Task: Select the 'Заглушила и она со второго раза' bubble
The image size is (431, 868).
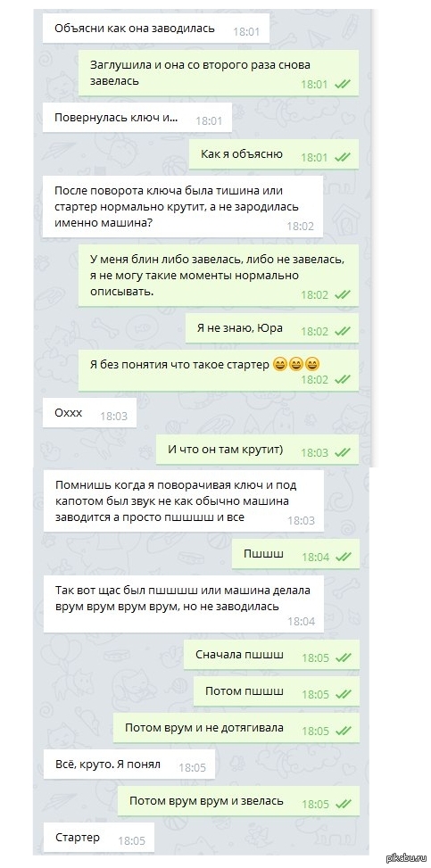Action: point(219,74)
